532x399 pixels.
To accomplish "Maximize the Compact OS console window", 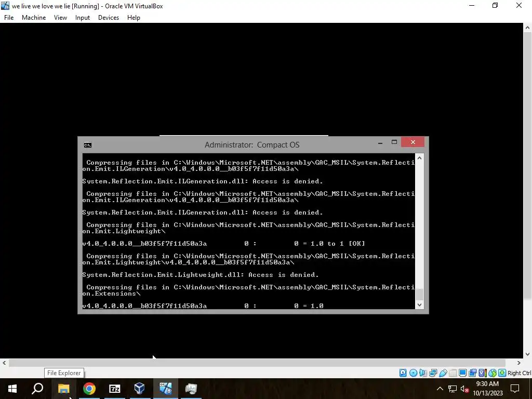I will tap(394, 142).
